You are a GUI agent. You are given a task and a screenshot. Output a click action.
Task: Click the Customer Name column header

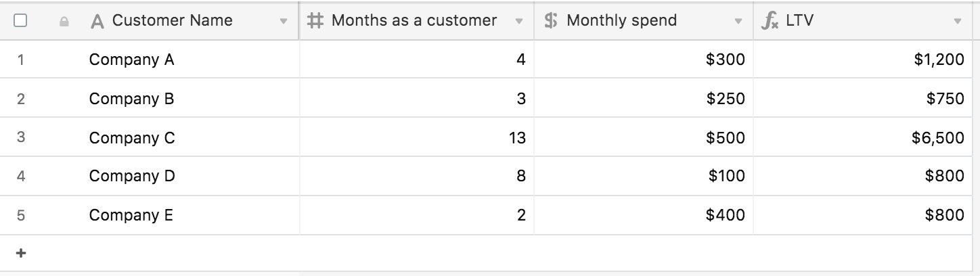pyautogui.click(x=172, y=21)
